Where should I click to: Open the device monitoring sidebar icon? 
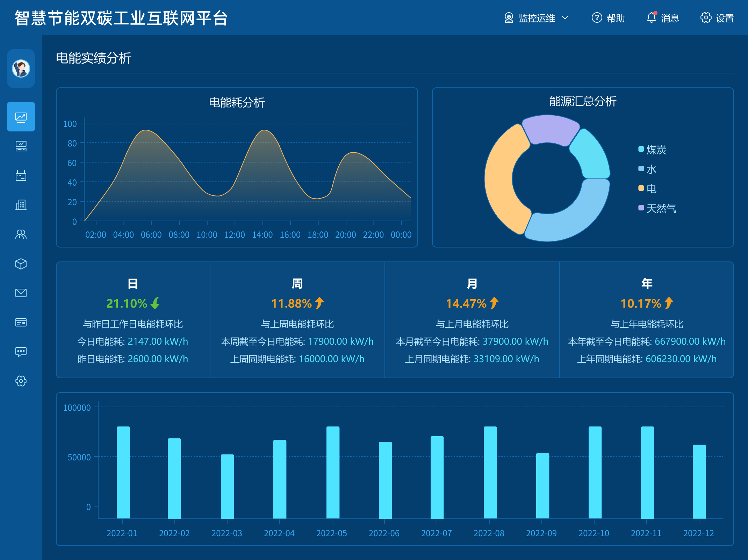(21, 146)
